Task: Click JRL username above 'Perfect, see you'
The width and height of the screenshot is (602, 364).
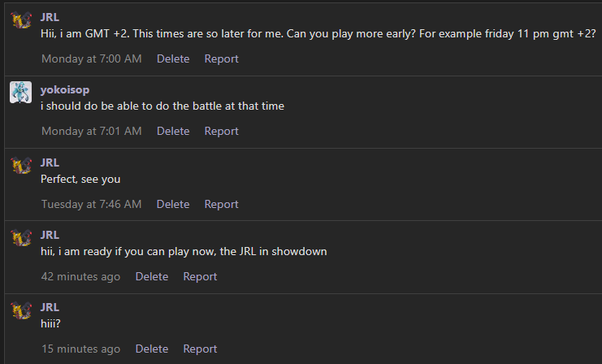Action: tap(50, 162)
